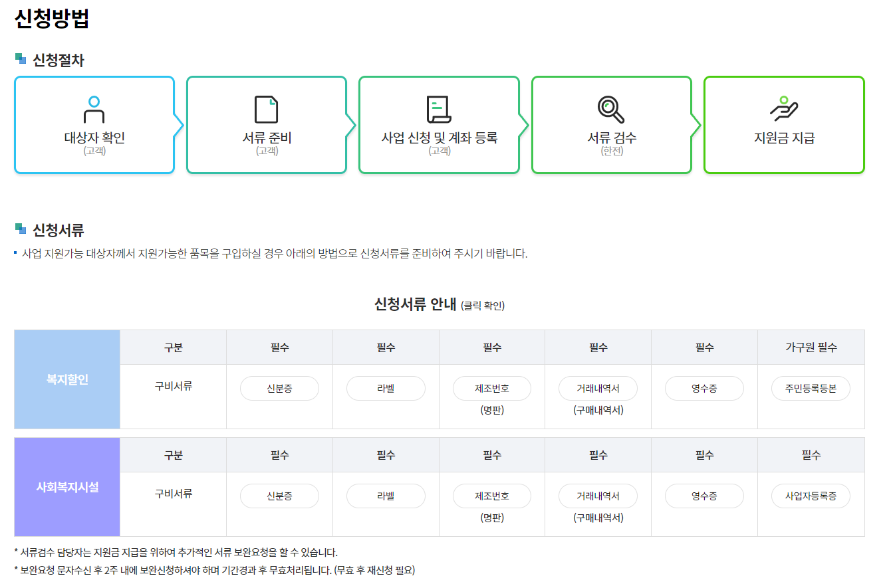Screen dimensions: 891x588
Task: Click the hand icon above 지원금 지급
Action: coord(784,108)
